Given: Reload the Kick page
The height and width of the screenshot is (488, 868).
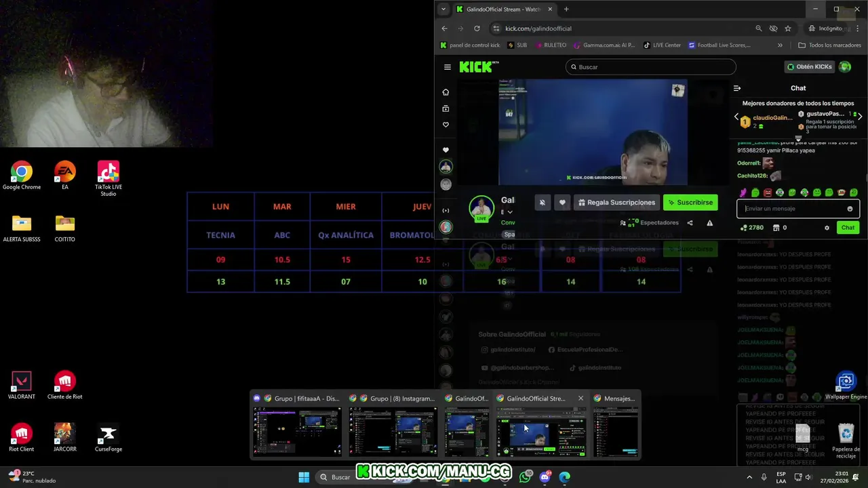Looking at the screenshot, I should click(477, 28).
